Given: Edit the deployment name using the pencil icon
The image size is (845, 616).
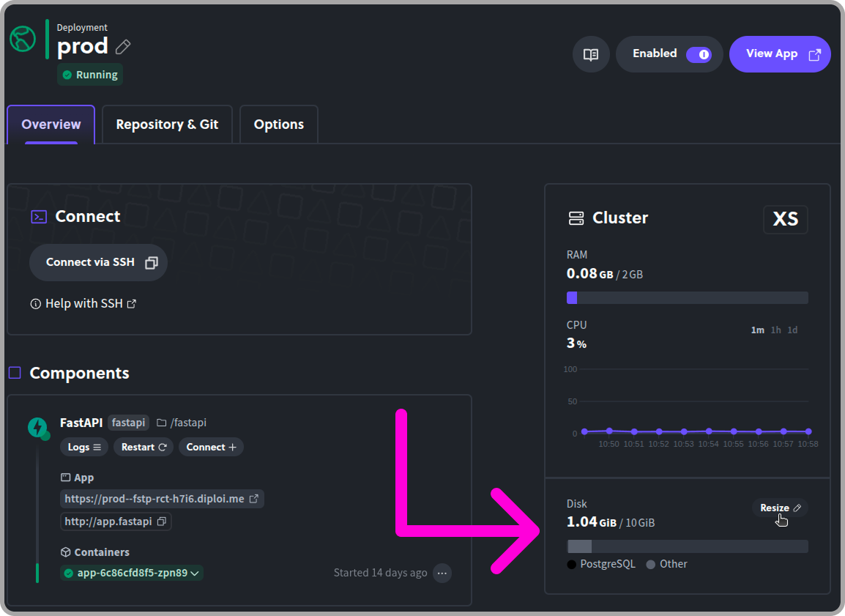Looking at the screenshot, I should click(x=123, y=45).
